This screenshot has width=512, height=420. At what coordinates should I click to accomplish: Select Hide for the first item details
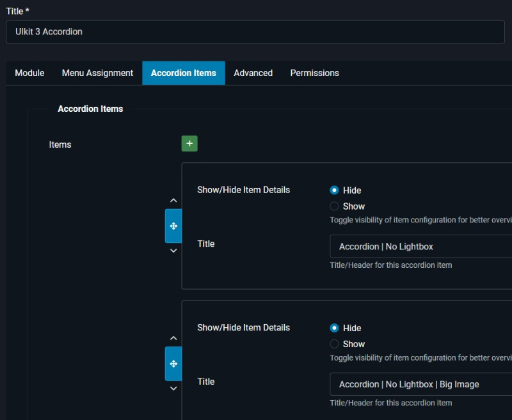click(x=334, y=191)
